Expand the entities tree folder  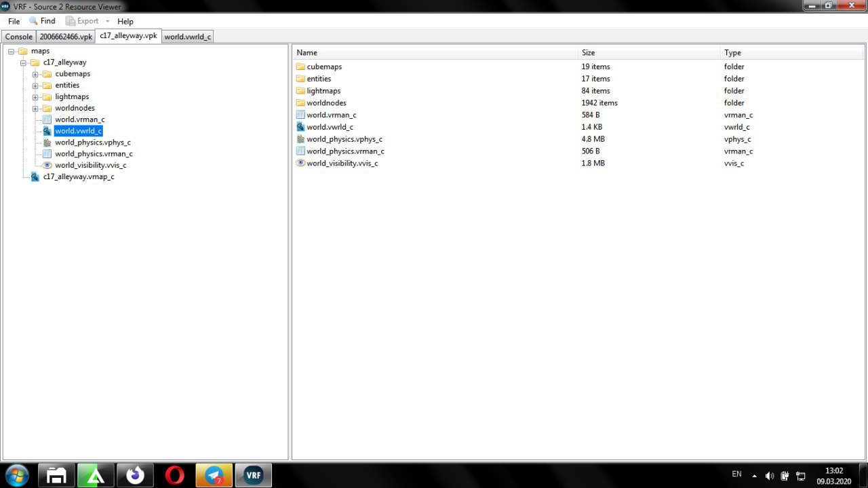pyautogui.click(x=35, y=86)
